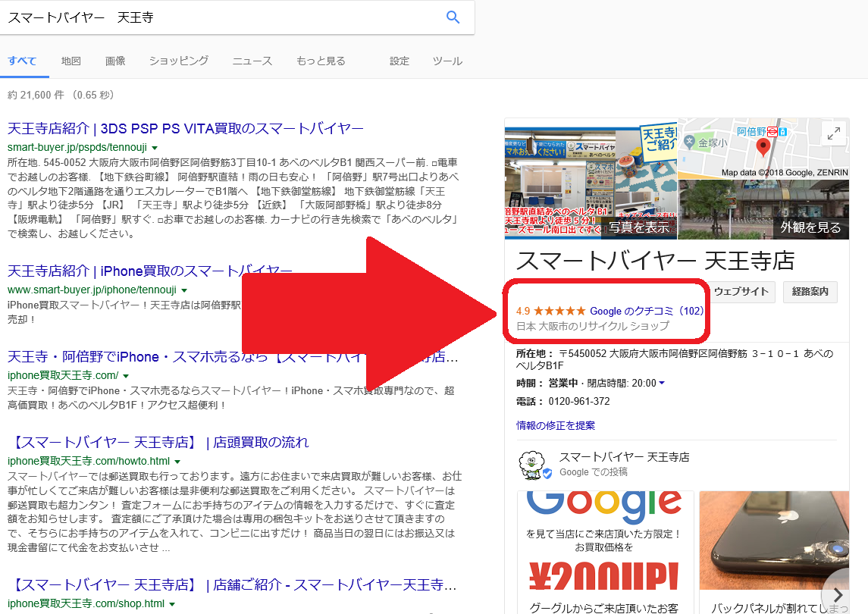868x614 pixels.
Task: Click the sheep avatar of スマートバイヤー 天王寺店 post
Action: tap(532, 465)
